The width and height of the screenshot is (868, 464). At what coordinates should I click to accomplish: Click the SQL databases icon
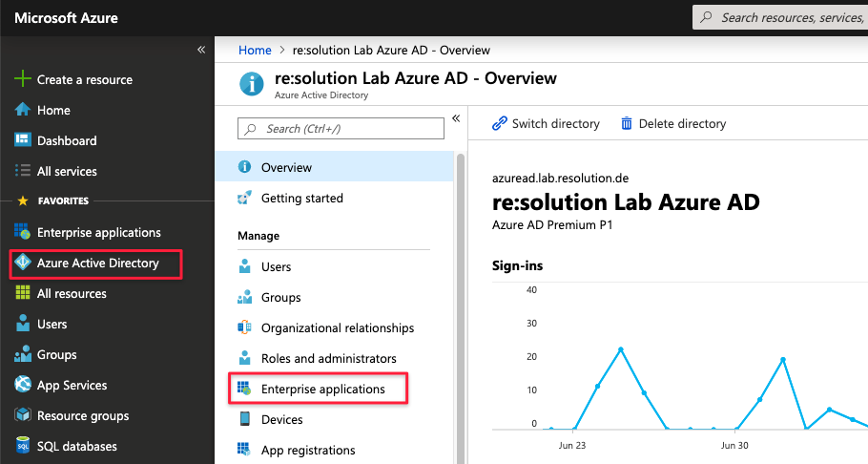pos(23,445)
